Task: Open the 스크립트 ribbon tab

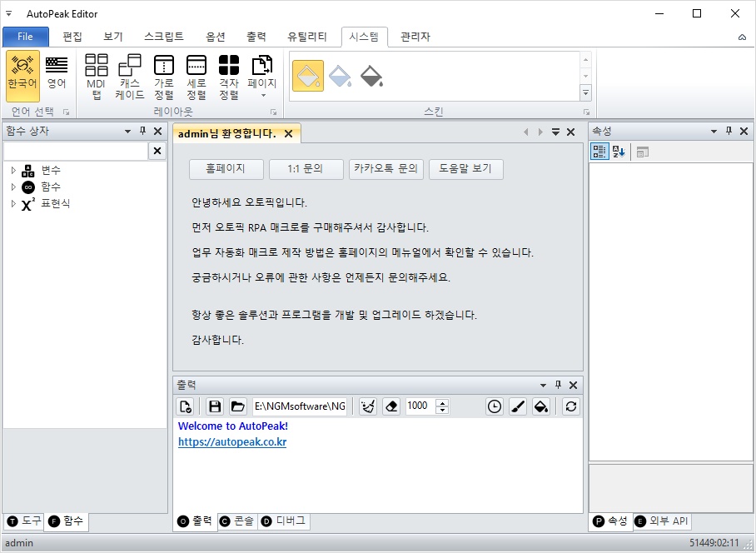Action: coord(164,37)
